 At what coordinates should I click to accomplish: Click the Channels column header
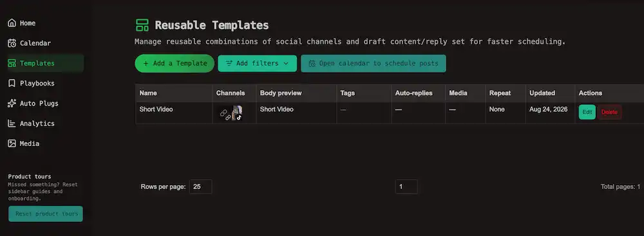[x=231, y=93]
